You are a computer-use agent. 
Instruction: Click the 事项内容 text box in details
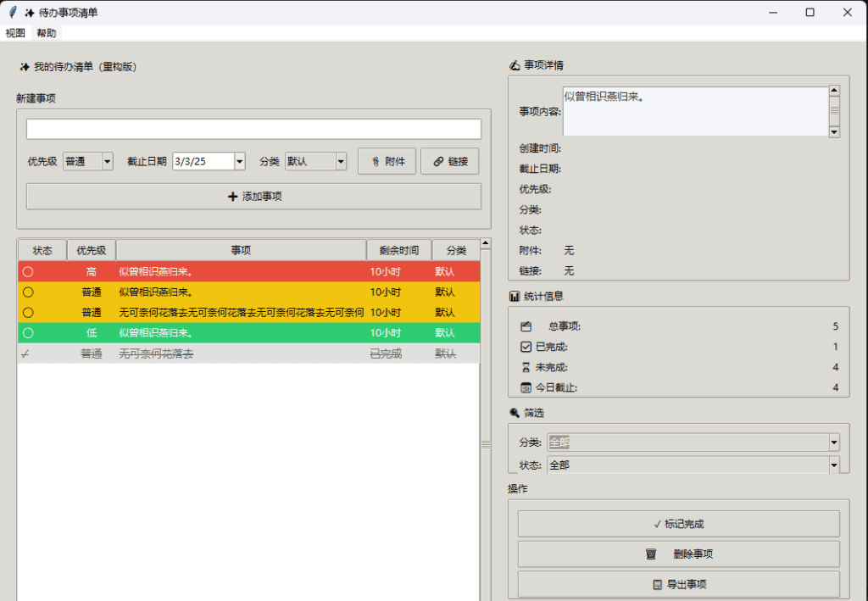click(x=695, y=111)
